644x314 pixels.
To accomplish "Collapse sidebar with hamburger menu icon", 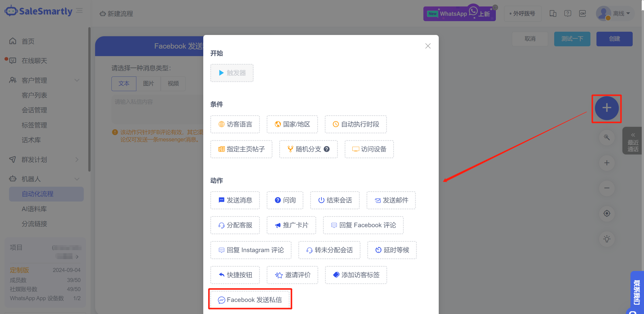I will pyautogui.click(x=79, y=11).
